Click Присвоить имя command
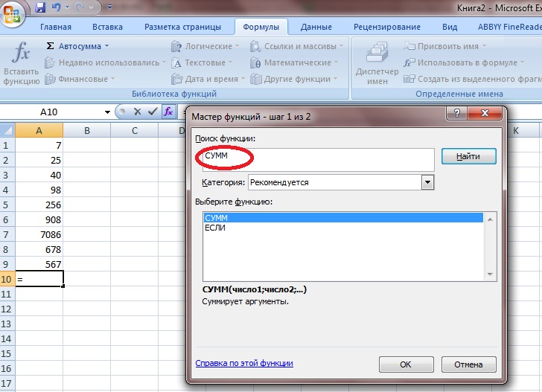The width and height of the screenshot is (542, 392). click(x=444, y=46)
